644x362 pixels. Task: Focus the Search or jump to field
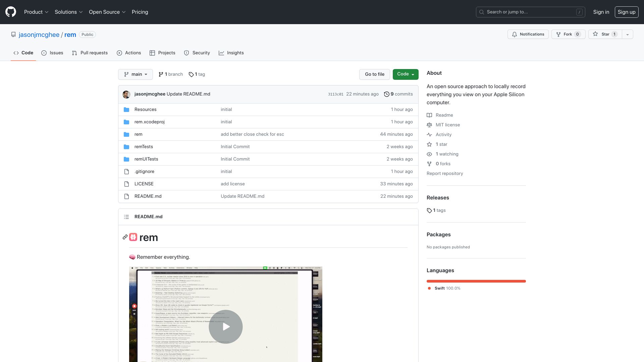pos(530,12)
